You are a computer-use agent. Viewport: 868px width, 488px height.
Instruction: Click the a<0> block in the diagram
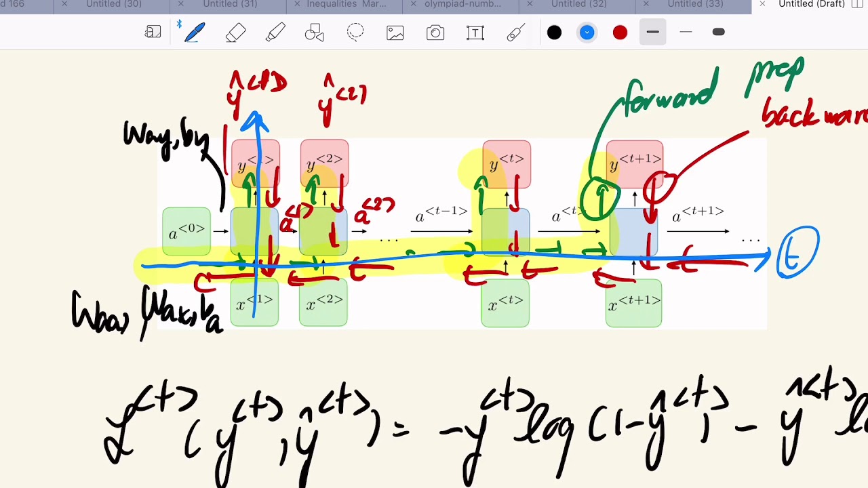[x=186, y=232]
